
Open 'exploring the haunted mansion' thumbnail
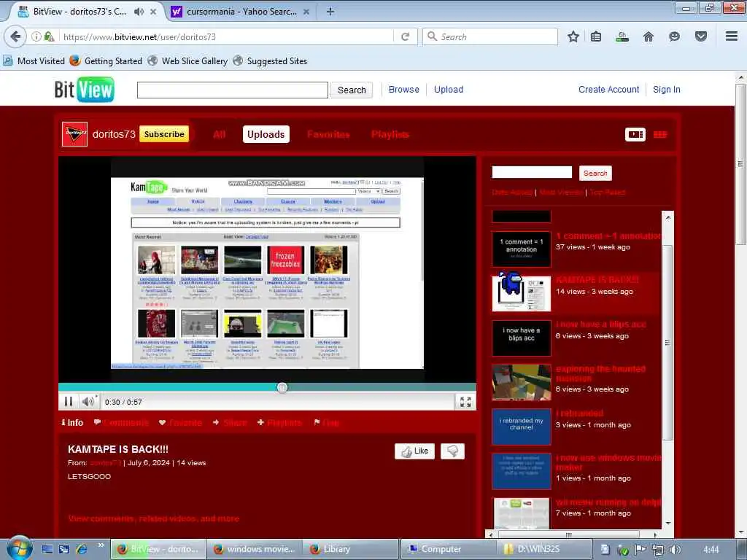(521, 382)
